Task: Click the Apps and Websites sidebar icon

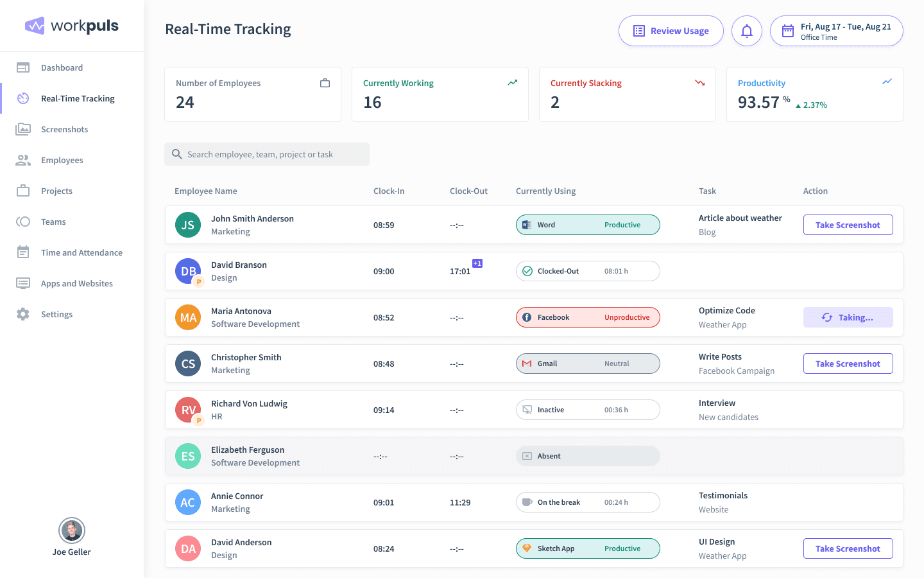Action: click(x=22, y=283)
